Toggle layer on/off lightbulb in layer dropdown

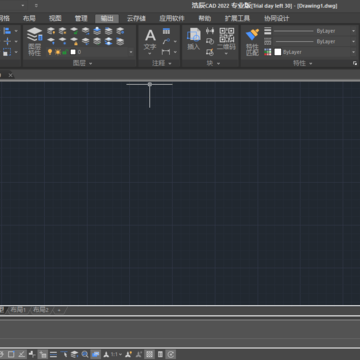tap(50, 52)
